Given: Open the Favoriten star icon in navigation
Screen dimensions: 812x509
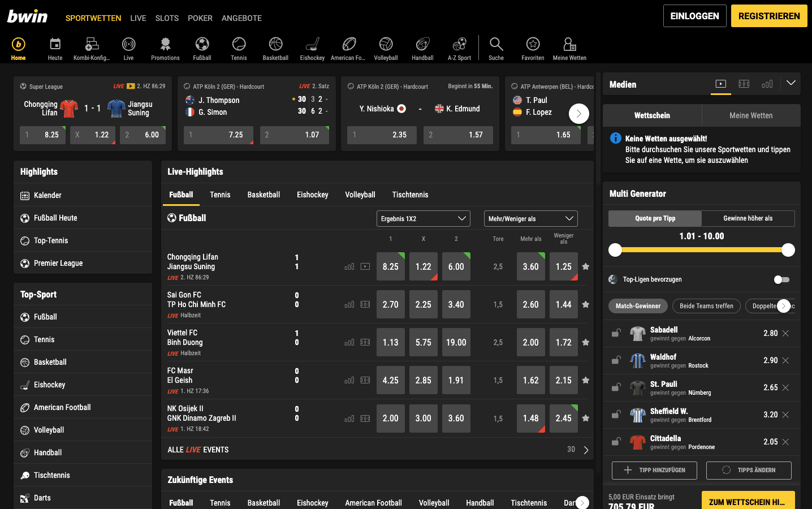Looking at the screenshot, I should [x=532, y=42].
